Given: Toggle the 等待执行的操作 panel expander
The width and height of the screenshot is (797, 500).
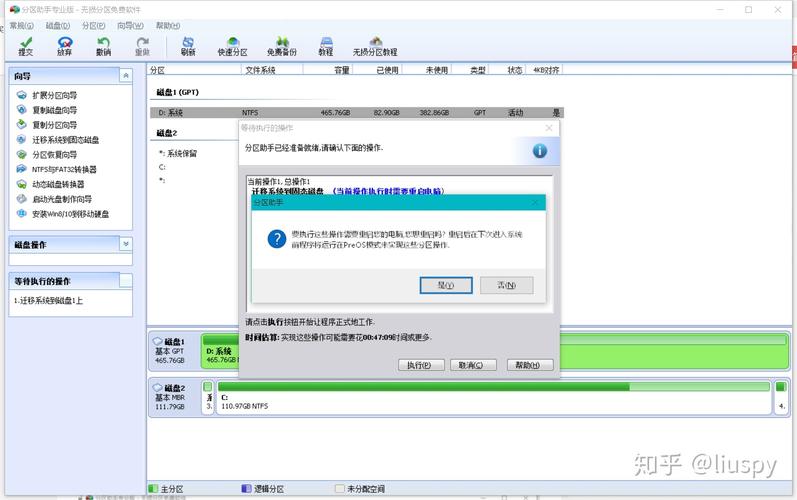Looking at the screenshot, I should click(126, 280).
